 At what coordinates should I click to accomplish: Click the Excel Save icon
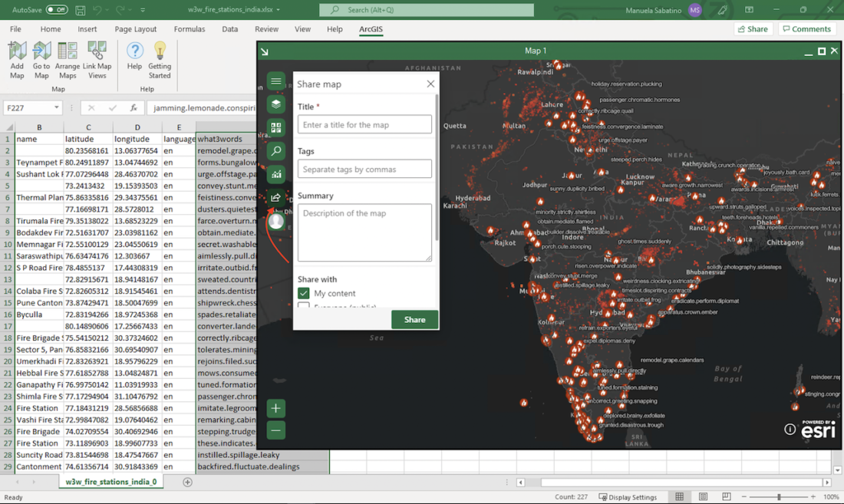pyautogui.click(x=81, y=10)
